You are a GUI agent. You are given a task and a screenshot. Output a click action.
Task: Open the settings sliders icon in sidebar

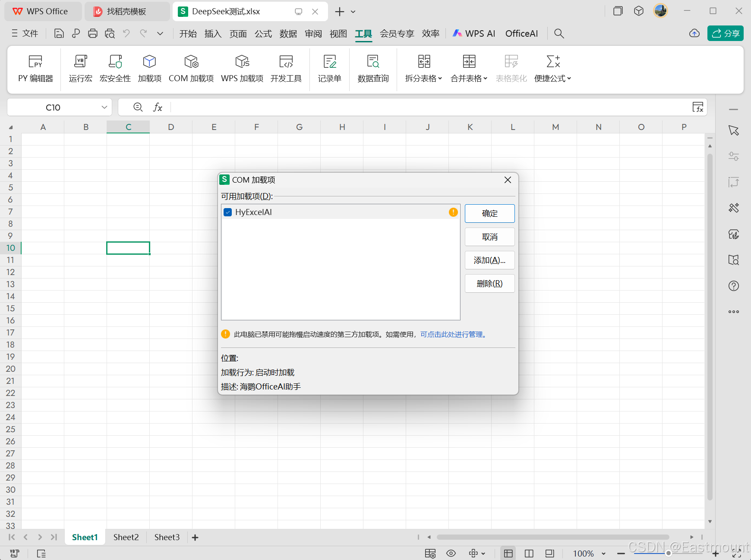click(734, 156)
